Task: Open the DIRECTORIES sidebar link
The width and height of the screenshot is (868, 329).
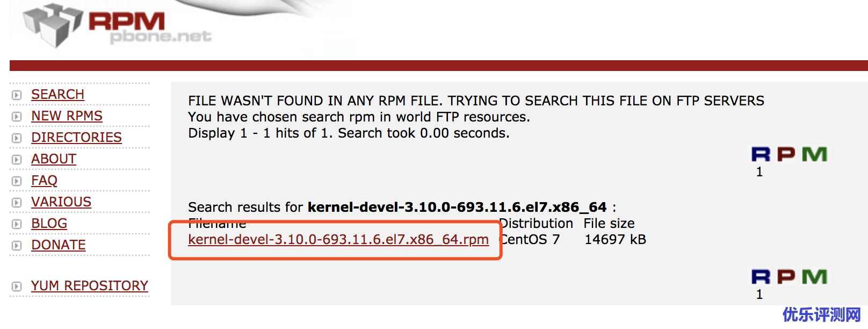Action: point(76,138)
